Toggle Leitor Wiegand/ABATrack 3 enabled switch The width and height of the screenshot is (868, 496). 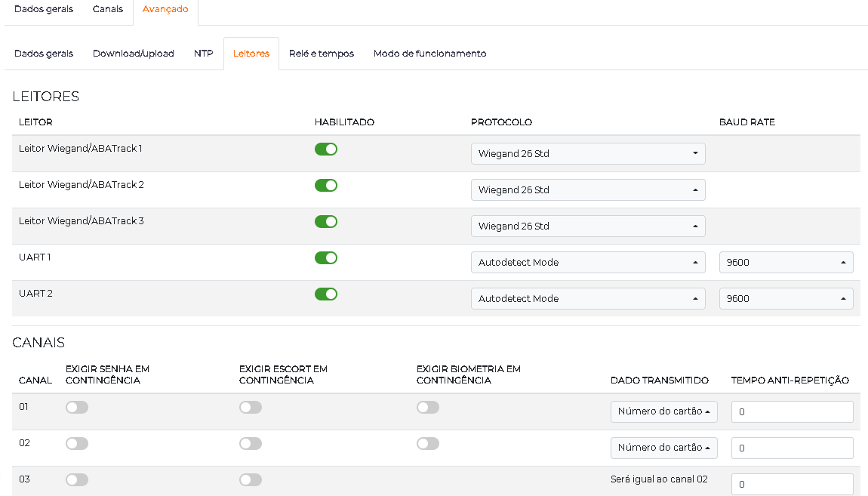tap(325, 221)
